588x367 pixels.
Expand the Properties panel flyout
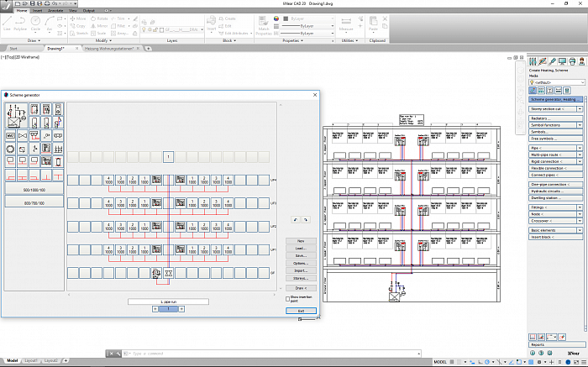[292, 40]
